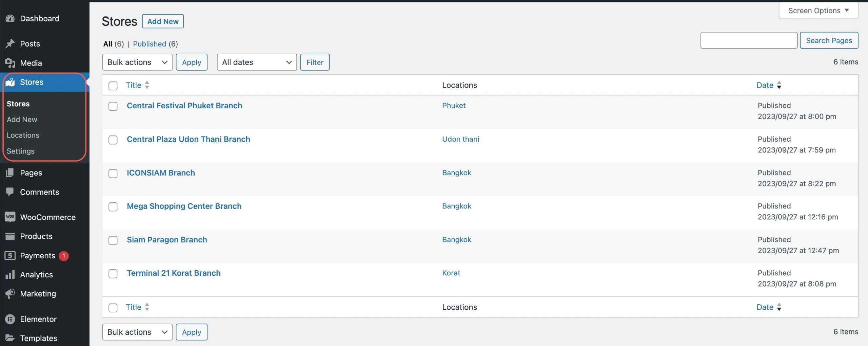Open Locations submenu under Stores
Screen dimensions: 868x346
(23, 135)
